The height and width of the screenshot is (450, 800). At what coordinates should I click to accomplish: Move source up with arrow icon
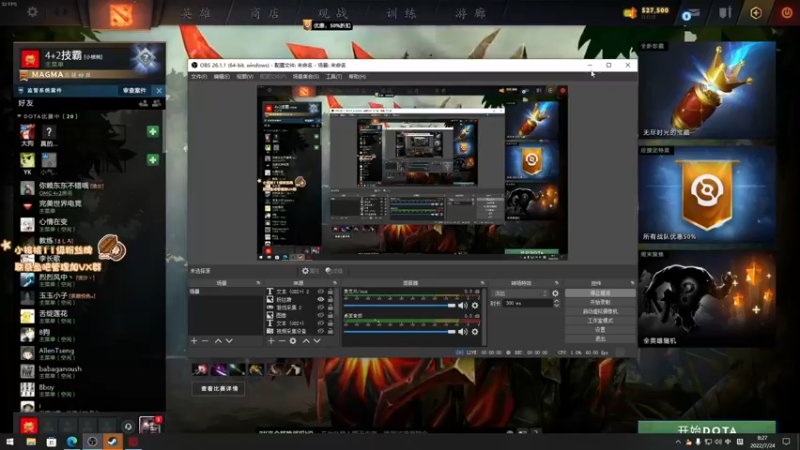pos(306,340)
